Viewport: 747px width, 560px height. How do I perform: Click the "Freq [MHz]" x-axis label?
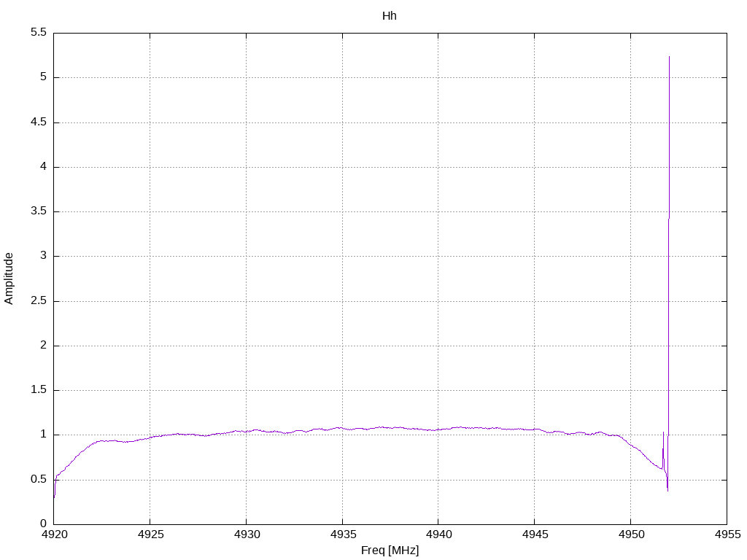tap(390, 550)
